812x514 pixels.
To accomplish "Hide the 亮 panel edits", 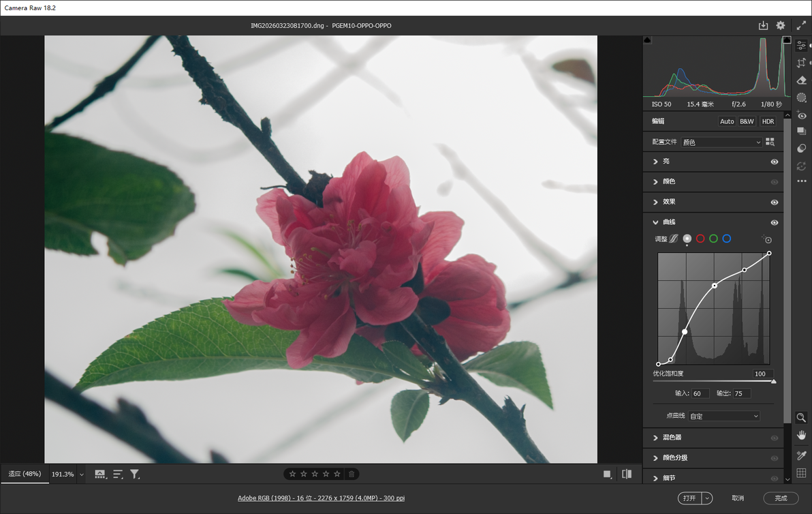I will (775, 162).
